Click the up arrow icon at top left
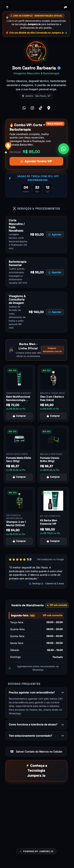 point(7,7)
